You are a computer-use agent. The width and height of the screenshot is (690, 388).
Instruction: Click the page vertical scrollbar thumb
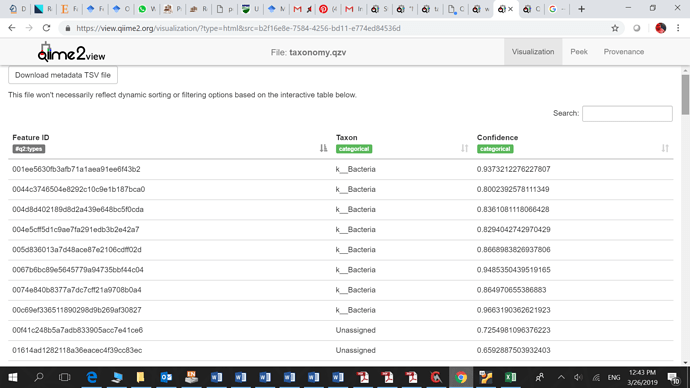(685, 95)
